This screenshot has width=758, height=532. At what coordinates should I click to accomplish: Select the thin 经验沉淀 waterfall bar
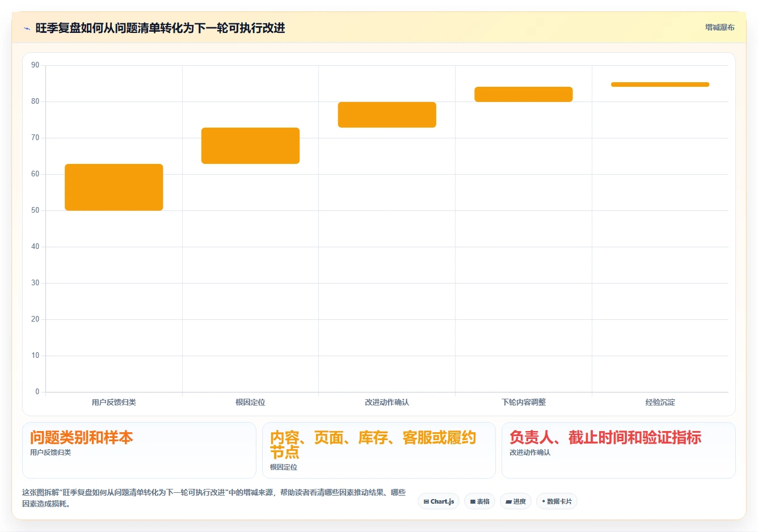[x=660, y=85]
